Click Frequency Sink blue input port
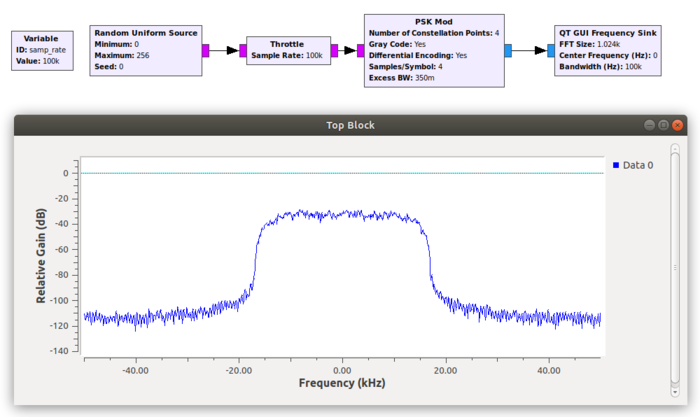 pos(551,50)
